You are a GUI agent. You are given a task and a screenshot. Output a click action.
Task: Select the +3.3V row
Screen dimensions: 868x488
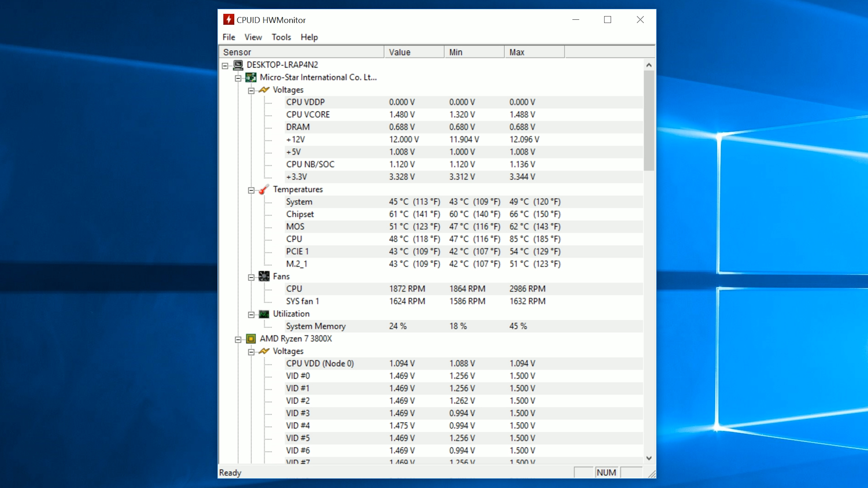point(464,177)
